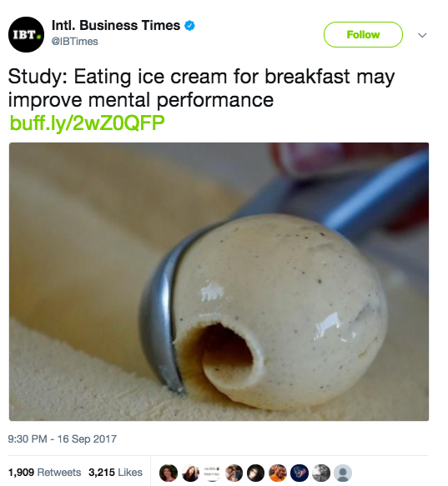The width and height of the screenshot is (448, 486).
Task: Open the Intl. Business Times display name
Action: [x=116, y=25]
